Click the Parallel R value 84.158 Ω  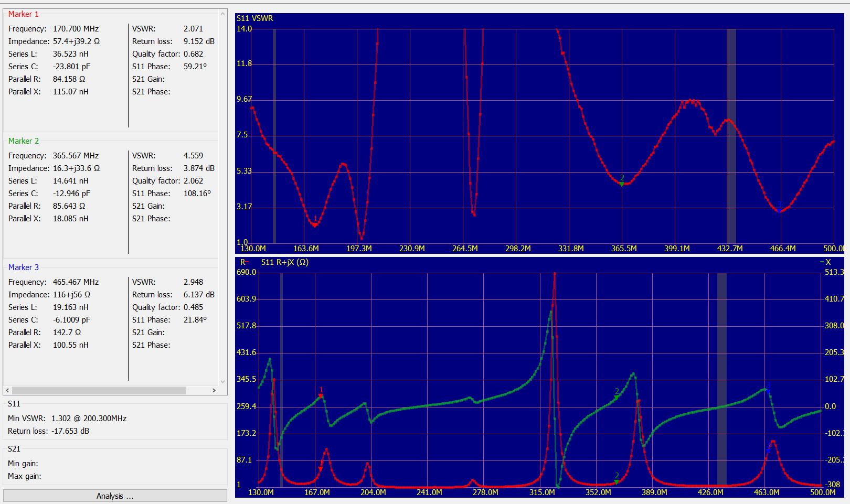pyautogui.click(x=69, y=79)
